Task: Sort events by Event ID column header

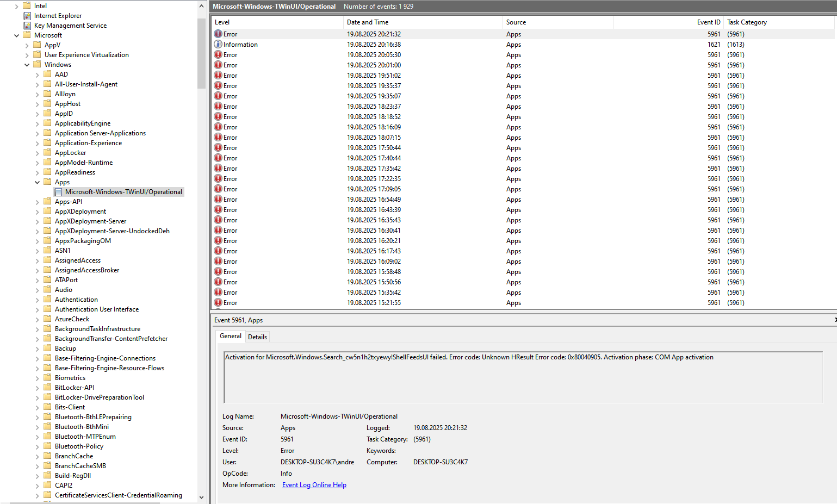Action: pos(708,22)
